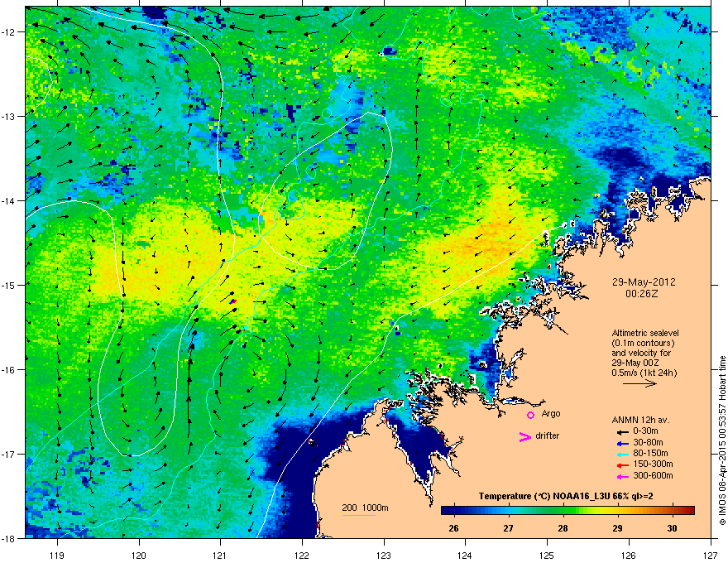Click the '0.5m/s (1kt 24h)' text
Image resolution: width=728 pixels, height=563 pixels.
click(644, 373)
